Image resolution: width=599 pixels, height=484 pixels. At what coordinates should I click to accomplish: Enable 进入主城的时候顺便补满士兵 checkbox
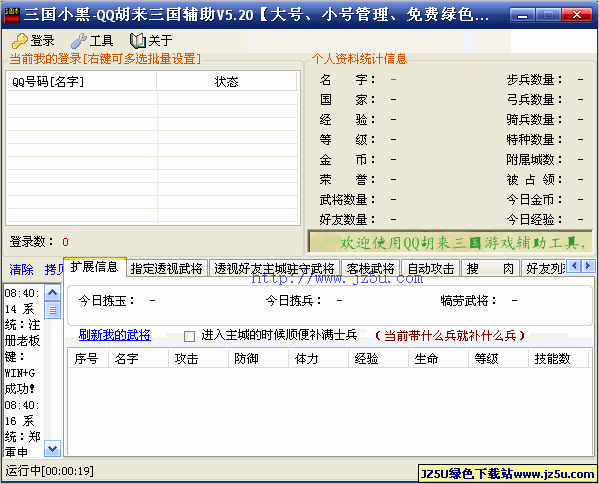coord(189,336)
